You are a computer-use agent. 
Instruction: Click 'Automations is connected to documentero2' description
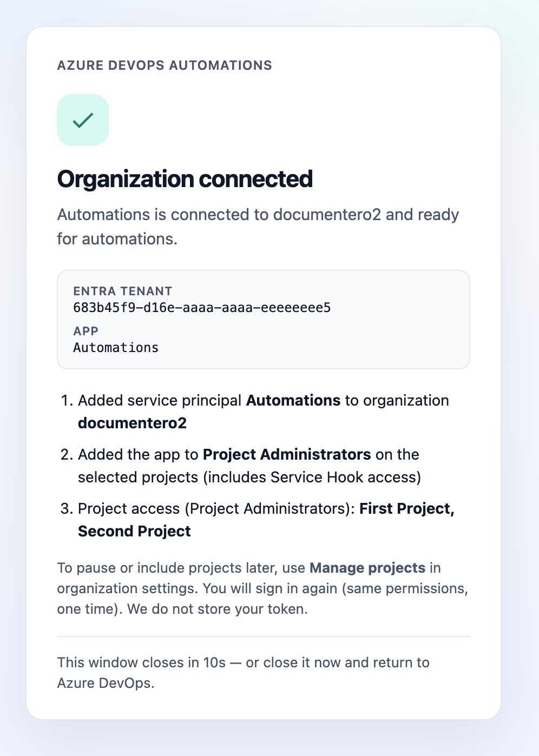coord(258,227)
